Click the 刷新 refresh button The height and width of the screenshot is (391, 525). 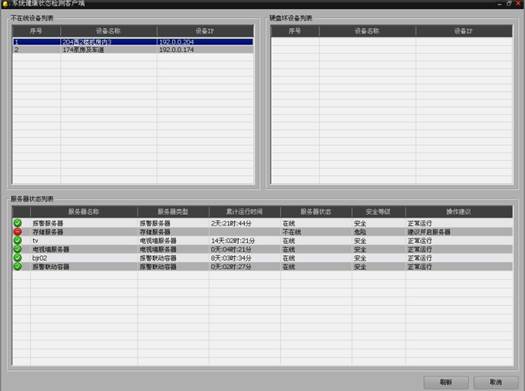tap(446, 382)
